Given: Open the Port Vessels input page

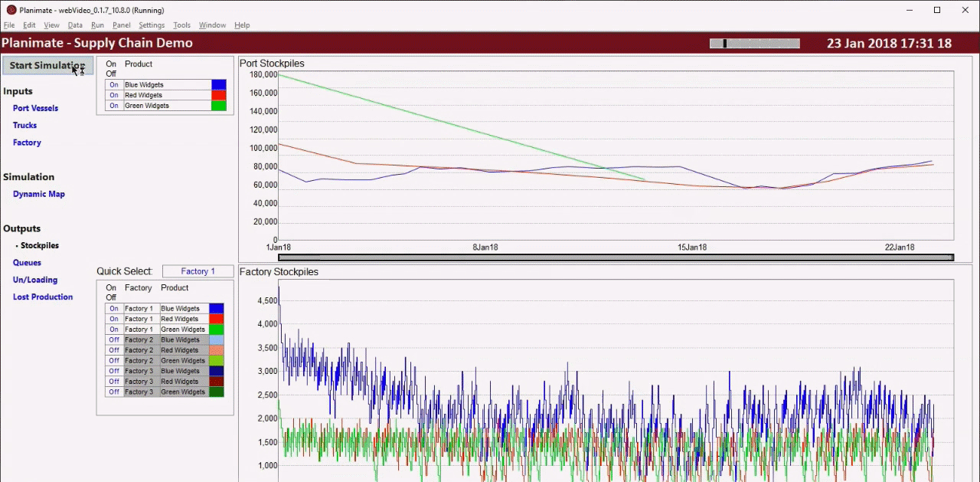Looking at the screenshot, I should point(35,108).
